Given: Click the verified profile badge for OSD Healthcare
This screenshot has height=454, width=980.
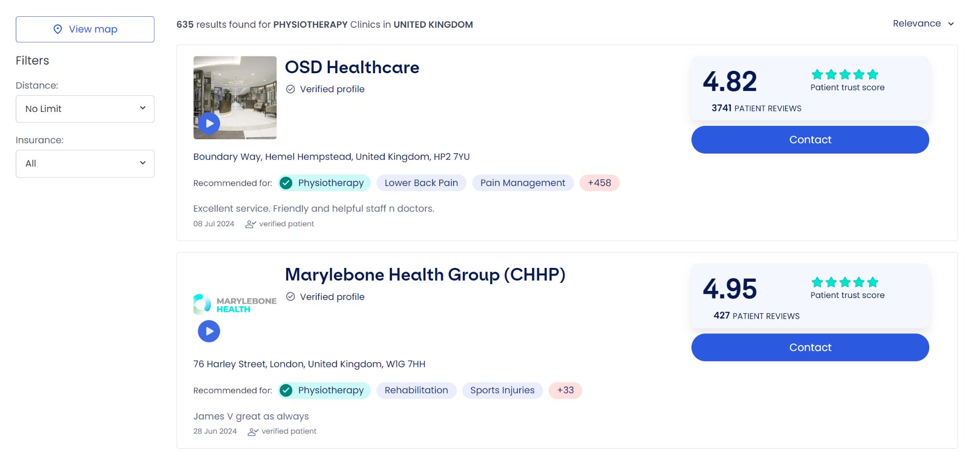Looking at the screenshot, I should [x=291, y=89].
